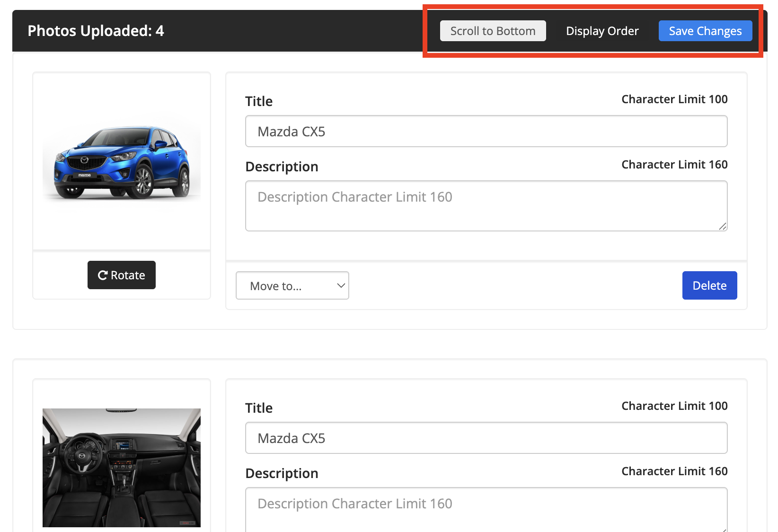Screen dimensions: 778x532
Task: Select the Mazda interior dashboard thumbnail
Action: pos(122,468)
